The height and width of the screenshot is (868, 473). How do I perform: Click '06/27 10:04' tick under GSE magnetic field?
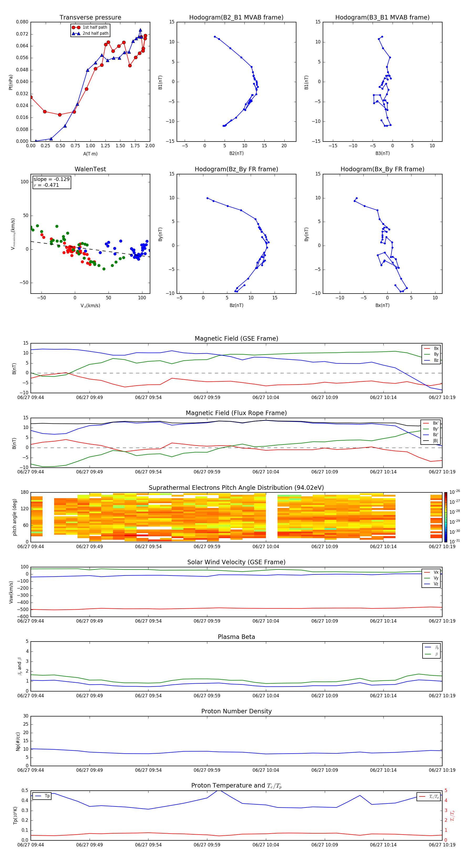tap(266, 398)
